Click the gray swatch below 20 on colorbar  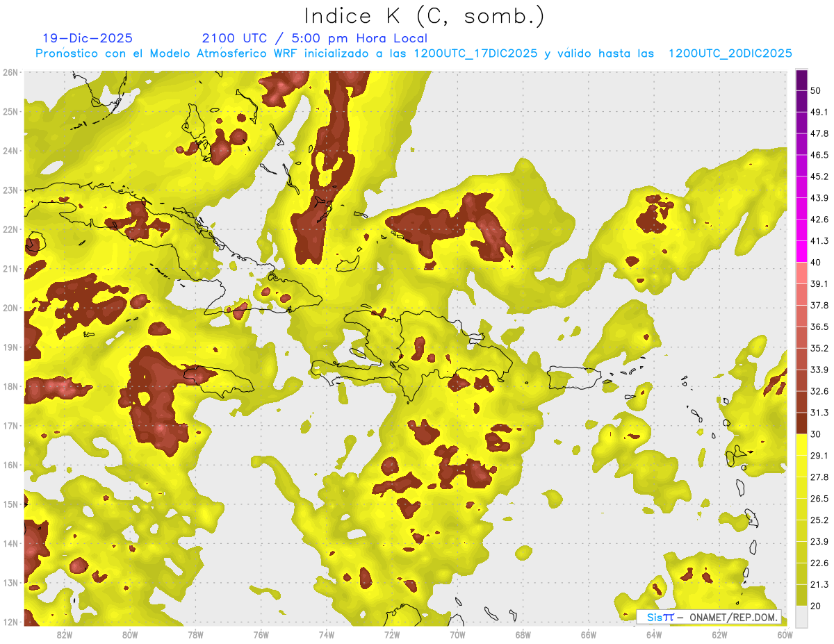pos(801,616)
